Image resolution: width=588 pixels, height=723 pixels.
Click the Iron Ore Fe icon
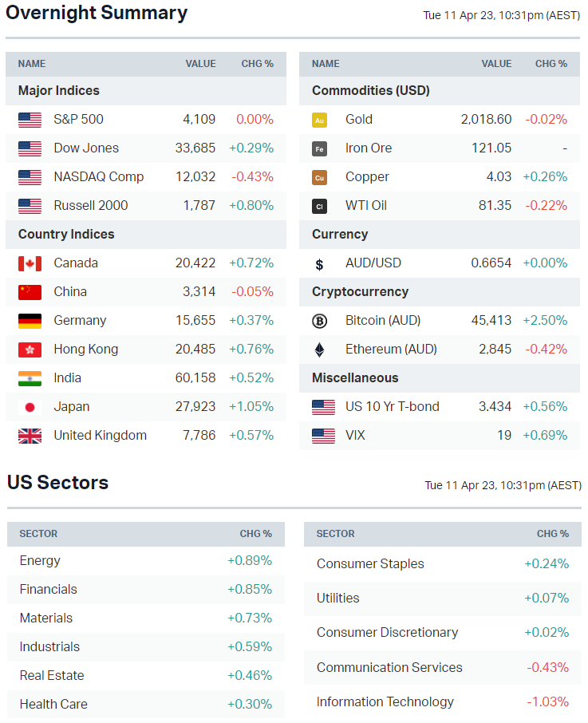pyautogui.click(x=319, y=148)
